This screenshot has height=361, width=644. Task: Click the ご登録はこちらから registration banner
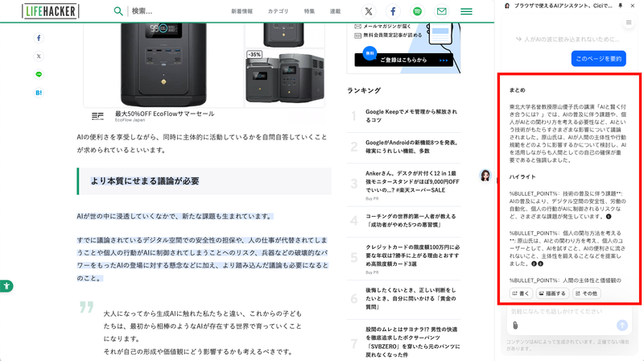404,59
